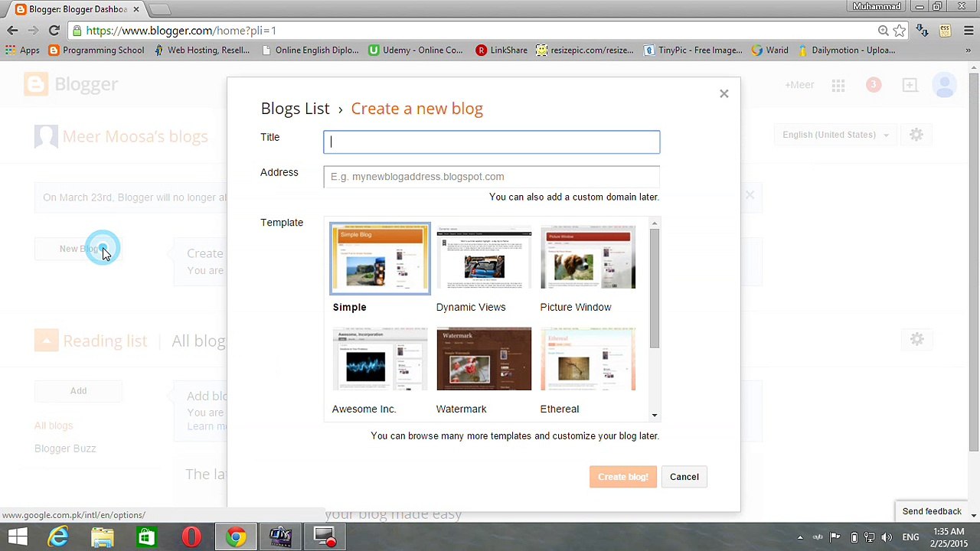Open File Explorer from taskbar
This screenshot has width=980, height=551.
click(x=103, y=536)
